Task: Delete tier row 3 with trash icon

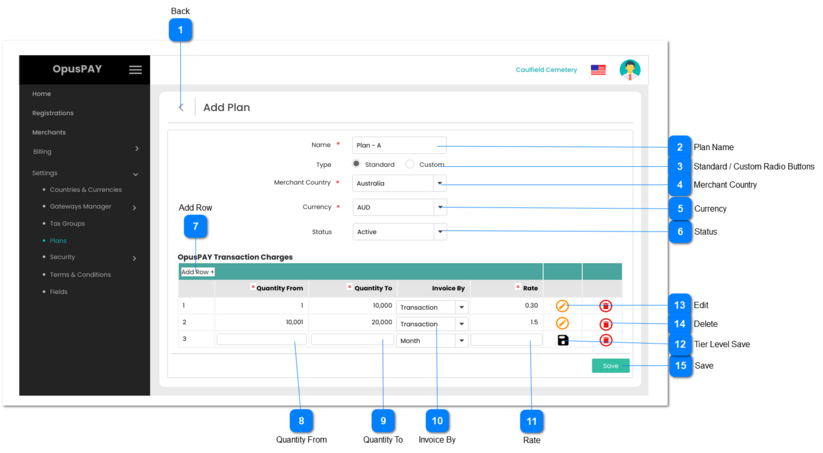Action: click(605, 340)
